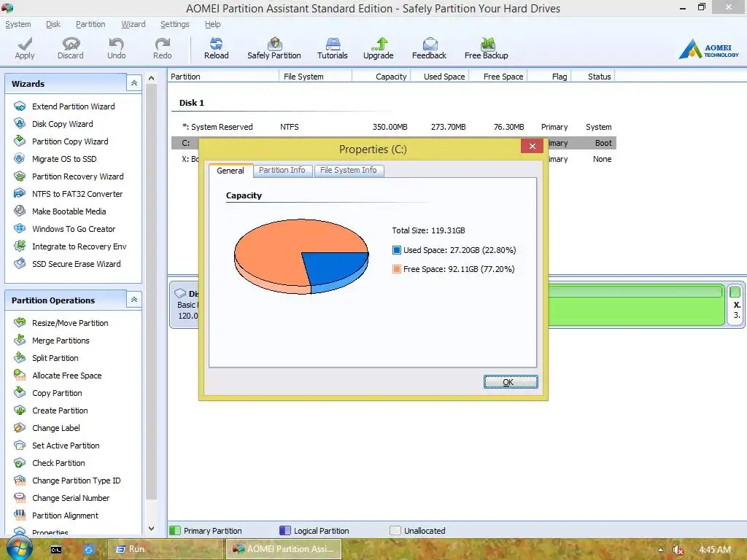This screenshot has width=747, height=560.
Task: Open the Windows Start button
Action: pos(18,548)
